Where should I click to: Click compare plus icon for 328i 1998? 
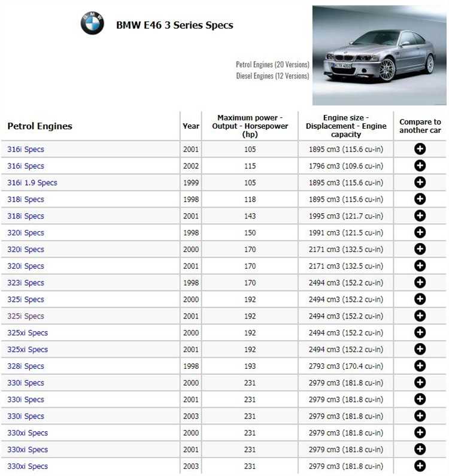tap(420, 366)
